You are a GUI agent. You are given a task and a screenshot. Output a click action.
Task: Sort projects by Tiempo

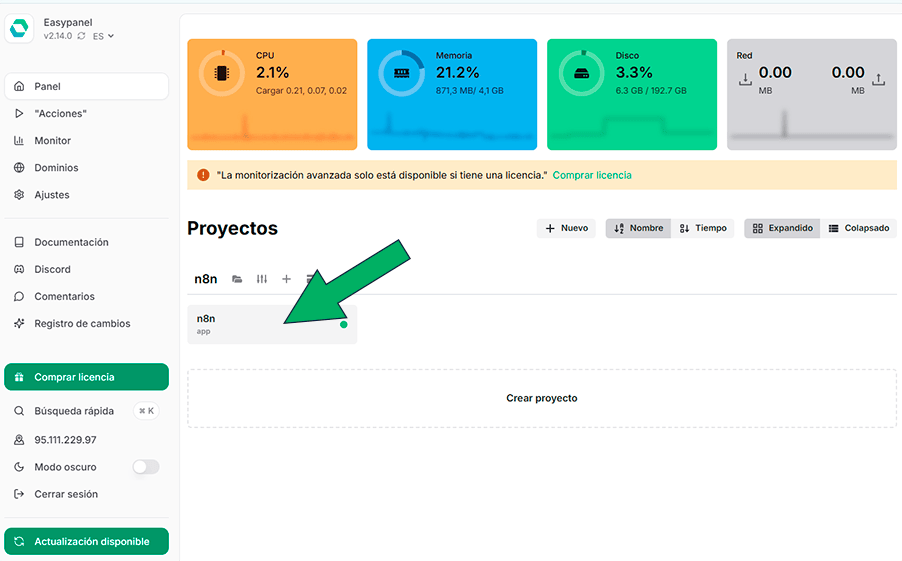[702, 228]
